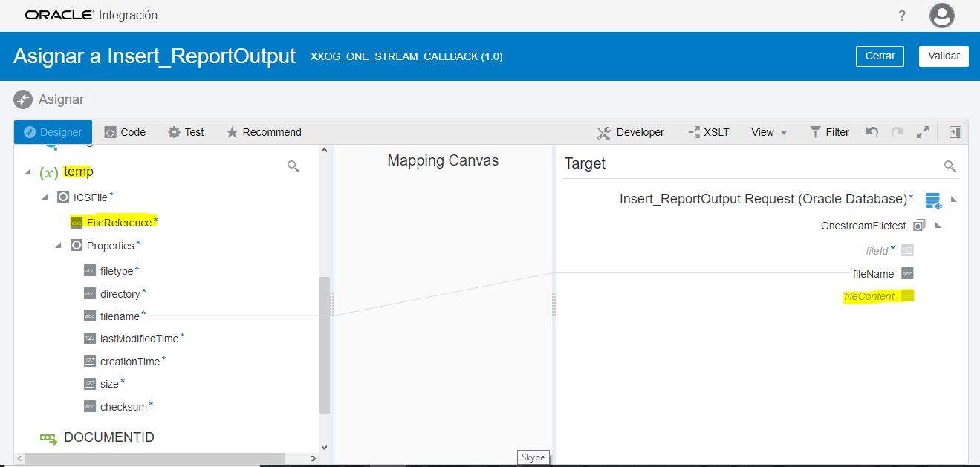Switch to the Code tab
Screen dimensions: 980x467
click(125, 131)
